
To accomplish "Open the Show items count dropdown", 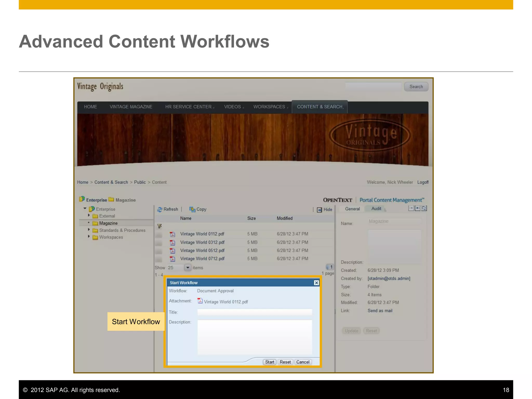I will 188,268.
